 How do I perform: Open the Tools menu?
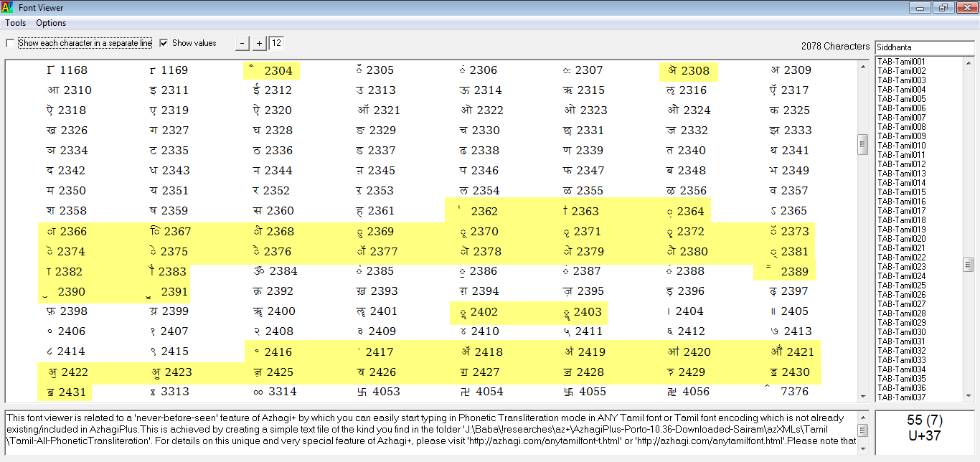point(16,23)
